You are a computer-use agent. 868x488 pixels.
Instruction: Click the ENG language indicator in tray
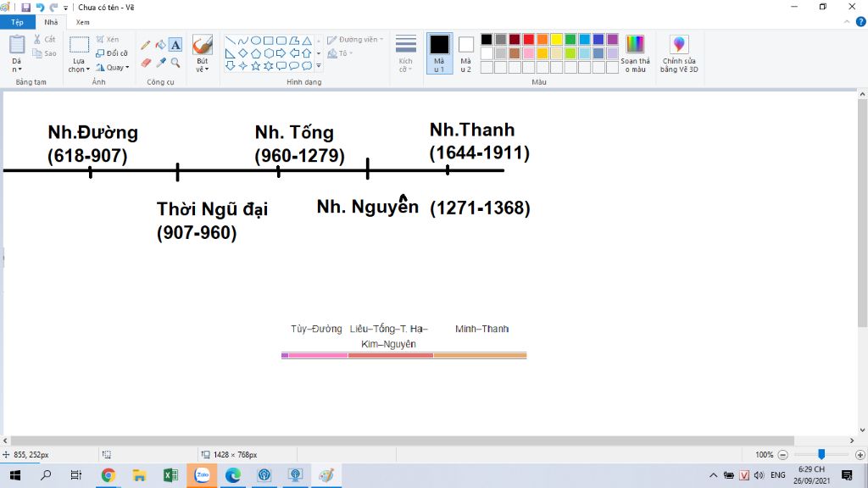tap(778, 474)
